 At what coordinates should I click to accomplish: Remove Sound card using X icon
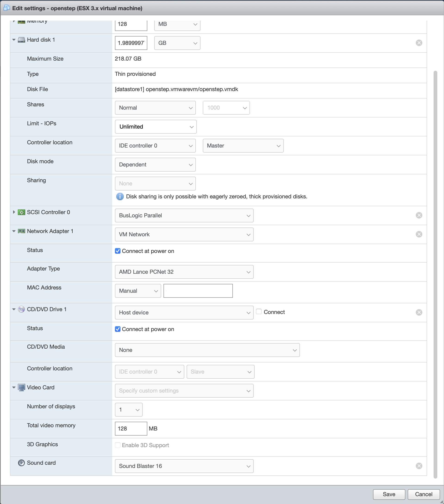(x=419, y=466)
